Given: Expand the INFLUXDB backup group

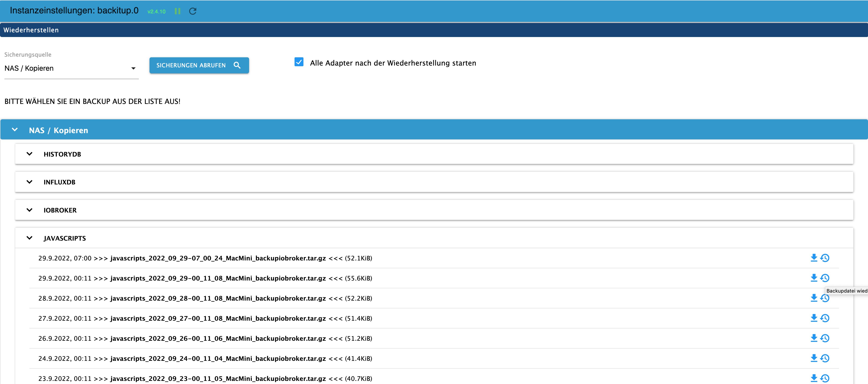Looking at the screenshot, I should pyautogui.click(x=30, y=182).
